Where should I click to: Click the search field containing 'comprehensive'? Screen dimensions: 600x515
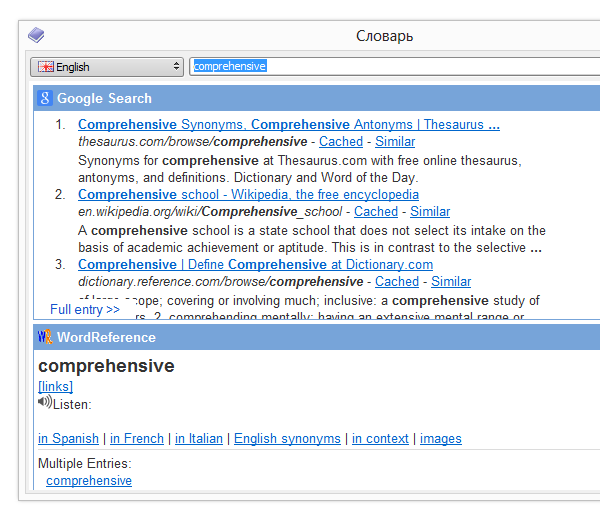pyautogui.click(x=394, y=66)
